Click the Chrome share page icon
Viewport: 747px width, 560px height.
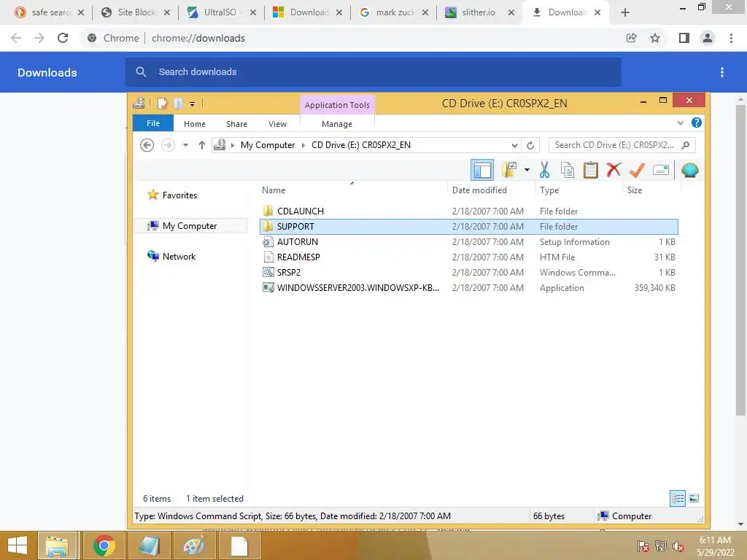pyautogui.click(x=631, y=38)
